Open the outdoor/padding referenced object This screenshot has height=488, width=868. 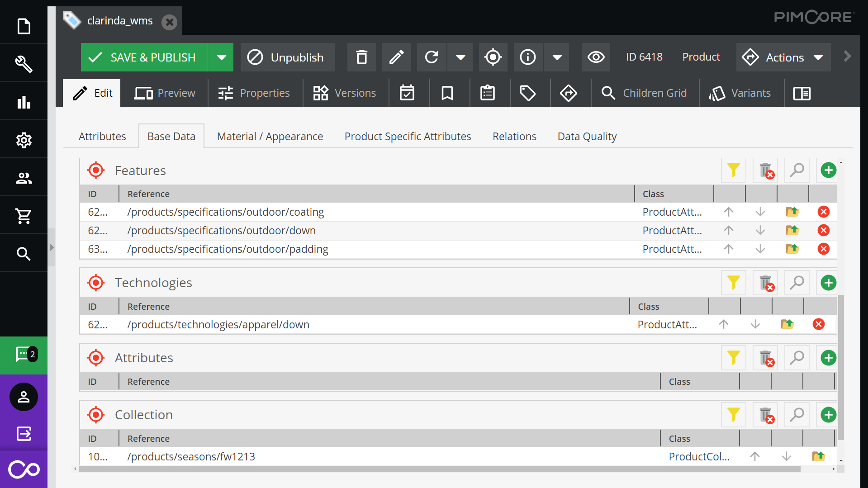tap(792, 249)
